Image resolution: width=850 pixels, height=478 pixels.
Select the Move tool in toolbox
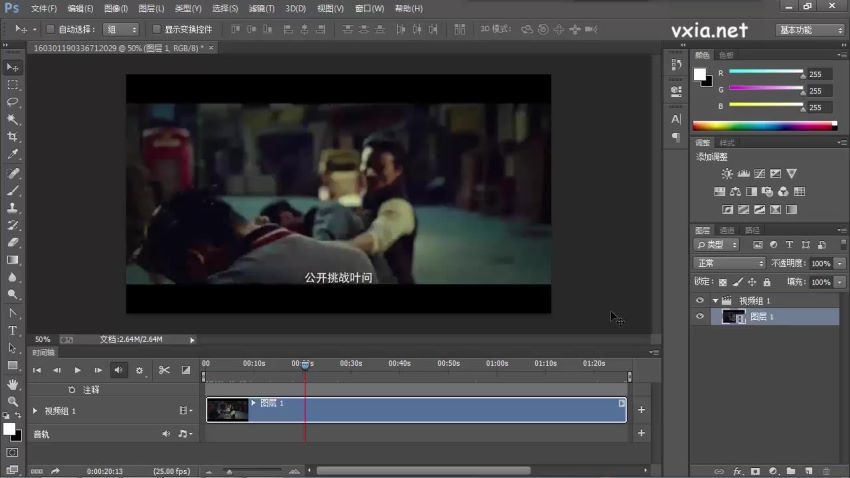12,67
